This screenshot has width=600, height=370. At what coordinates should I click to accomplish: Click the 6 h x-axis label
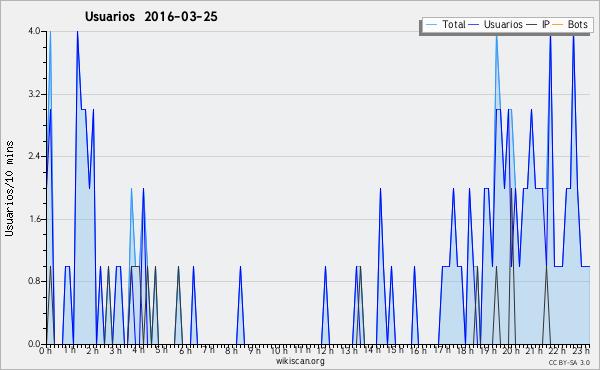[185, 350]
